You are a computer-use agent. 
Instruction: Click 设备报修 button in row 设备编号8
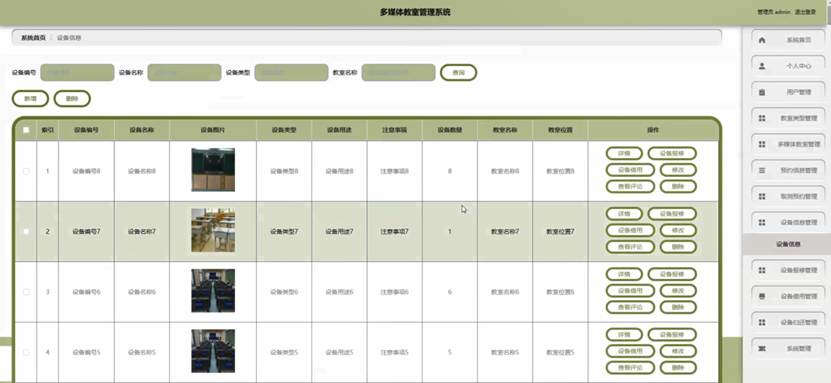[x=672, y=154]
